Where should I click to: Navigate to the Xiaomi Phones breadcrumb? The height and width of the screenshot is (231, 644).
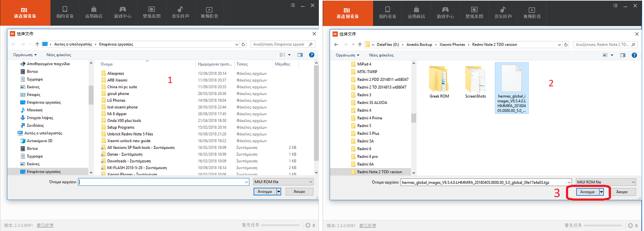pyautogui.click(x=452, y=44)
